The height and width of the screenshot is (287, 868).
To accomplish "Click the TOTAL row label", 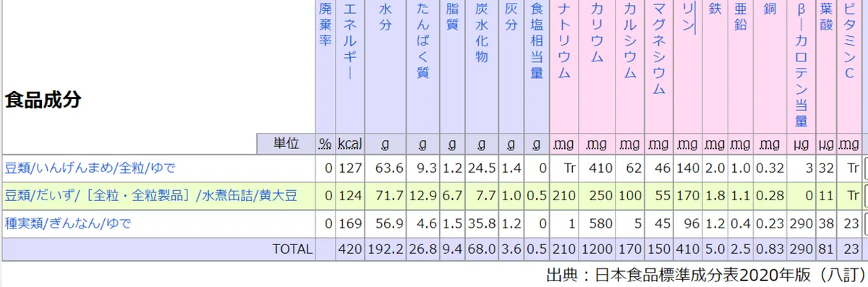I will click(292, 249).
